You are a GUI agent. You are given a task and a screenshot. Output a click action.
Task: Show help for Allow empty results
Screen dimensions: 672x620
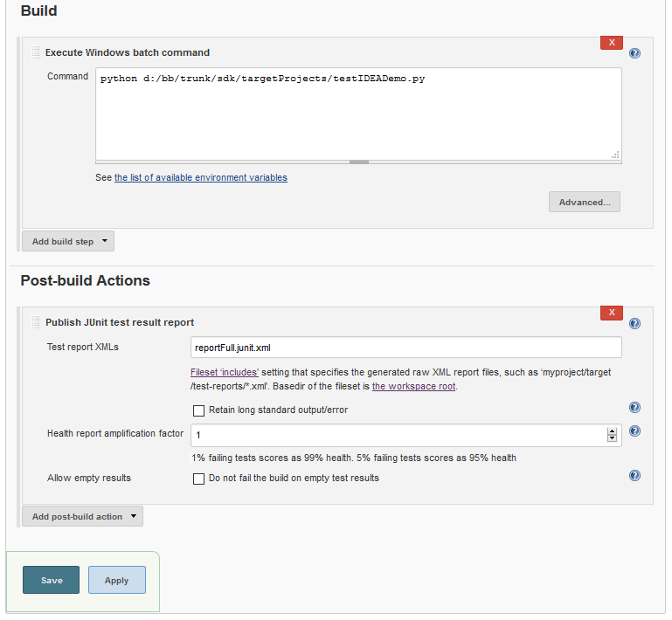tap(634, 475)
